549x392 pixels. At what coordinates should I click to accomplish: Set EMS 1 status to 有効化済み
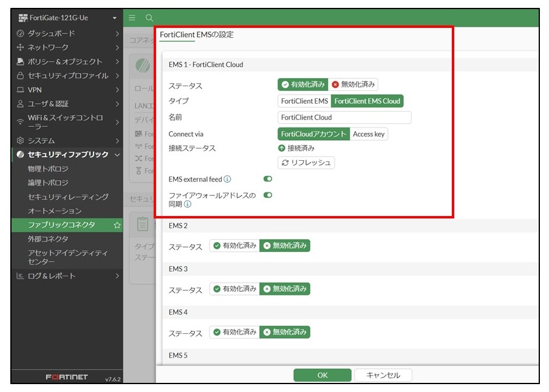303,84
